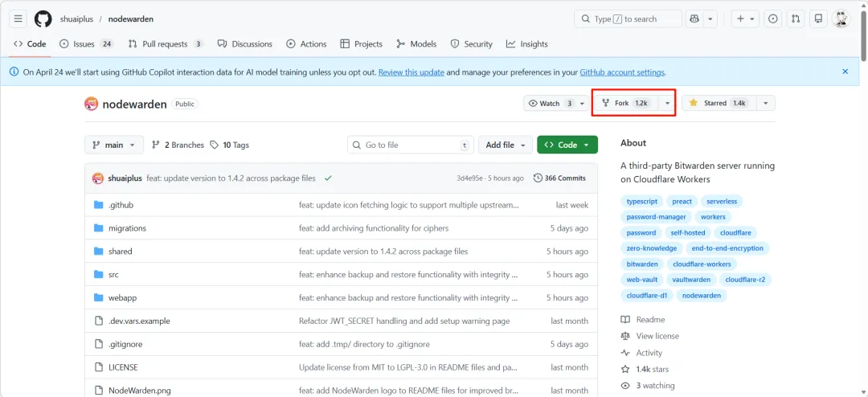The image size is (868, 397).
Task: Open the green Code clone dropdown
Action: tap(567, 145)
